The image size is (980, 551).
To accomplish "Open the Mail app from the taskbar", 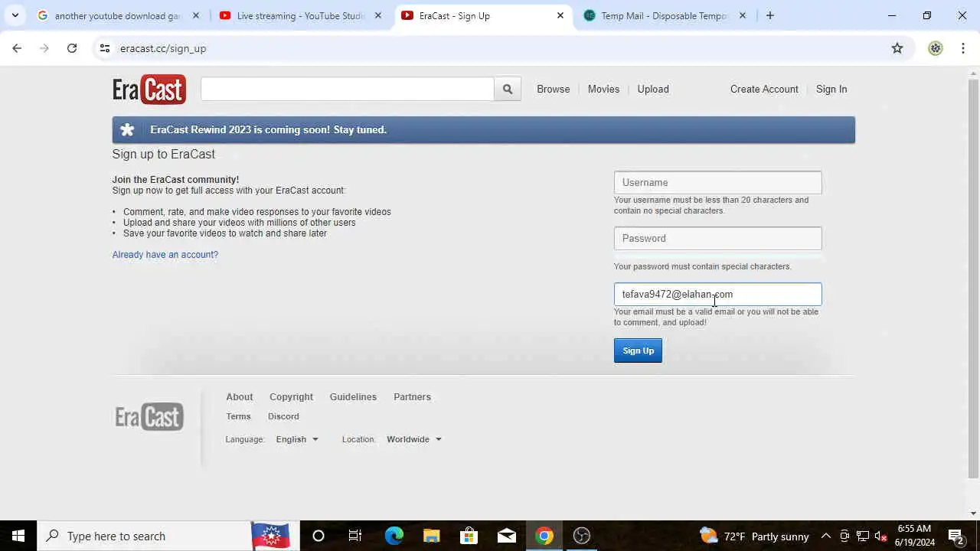I will tap(506, 536).
